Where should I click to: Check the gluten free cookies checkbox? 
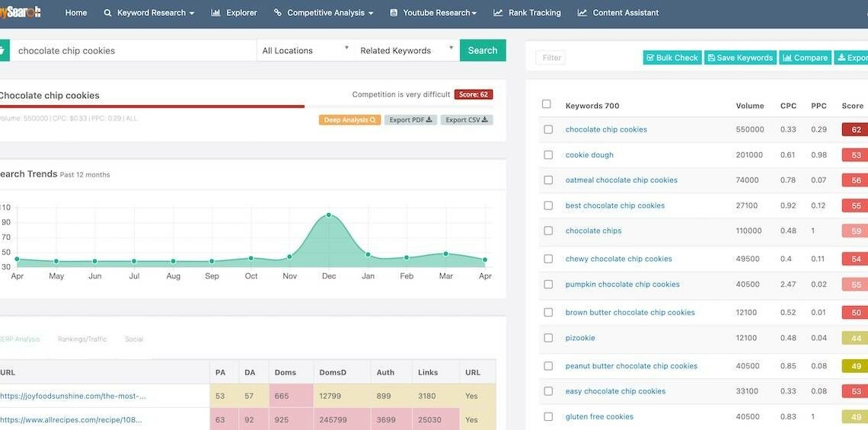(x=548, y=417)
